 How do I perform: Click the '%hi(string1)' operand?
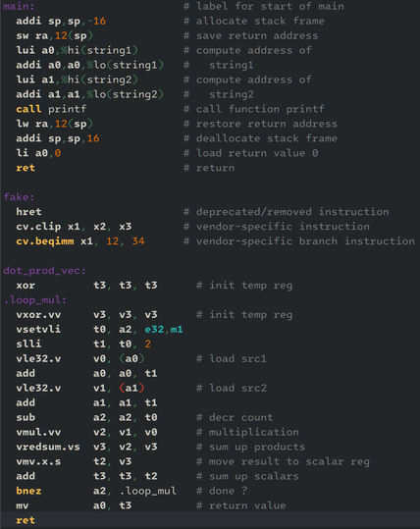coord(99,50)
